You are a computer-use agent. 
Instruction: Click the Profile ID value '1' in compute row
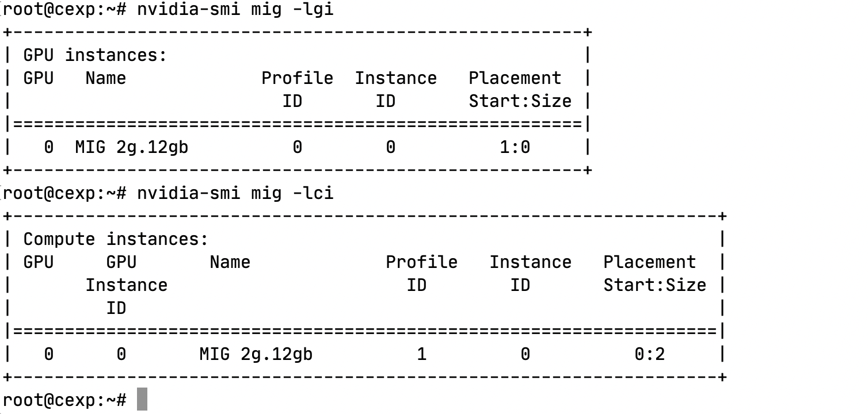[x=421, y=354]
